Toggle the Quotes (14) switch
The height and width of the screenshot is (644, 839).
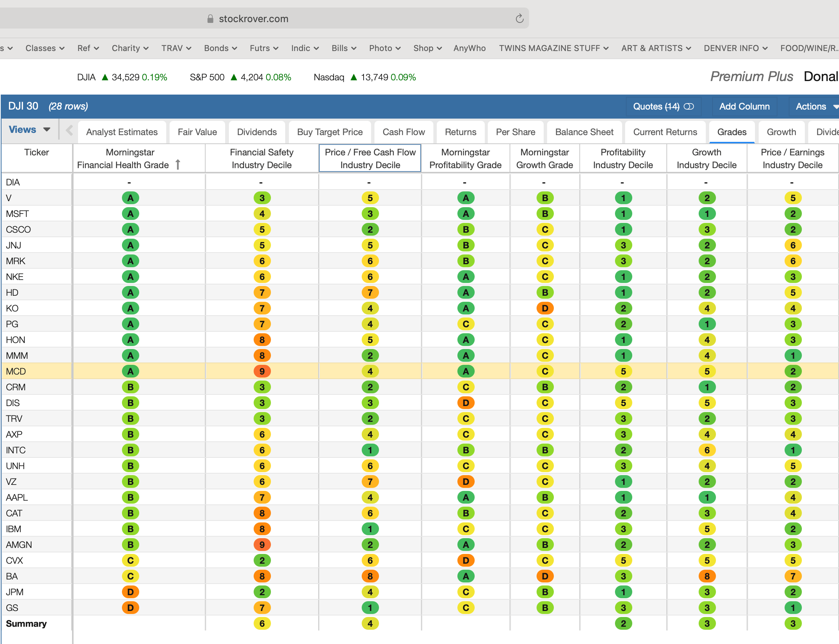click(x=689, y=107)
